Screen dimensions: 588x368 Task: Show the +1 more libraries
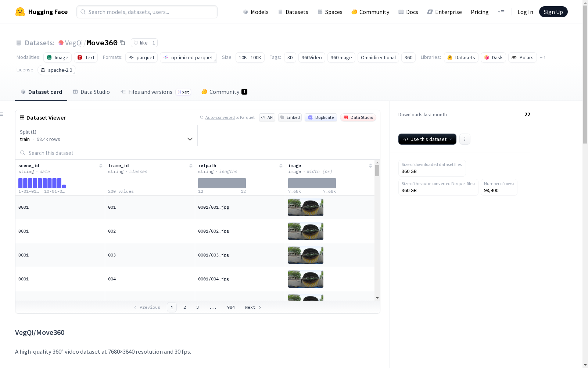click(543, 57)
